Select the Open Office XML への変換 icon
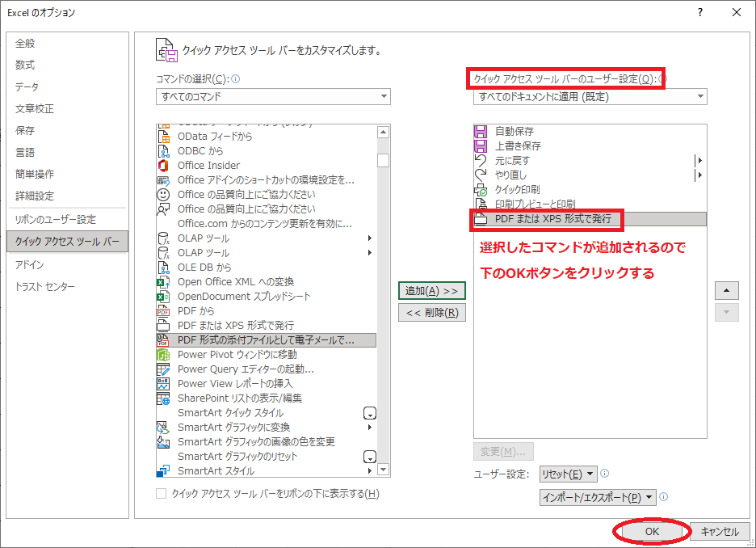 pyautogui.click(x=163, y=282)
